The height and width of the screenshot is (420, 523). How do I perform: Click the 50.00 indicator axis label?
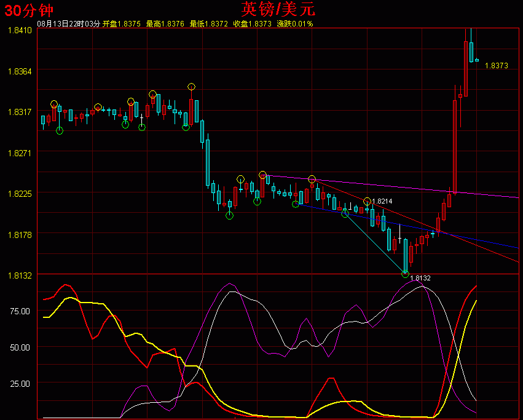tap(20, 347)
